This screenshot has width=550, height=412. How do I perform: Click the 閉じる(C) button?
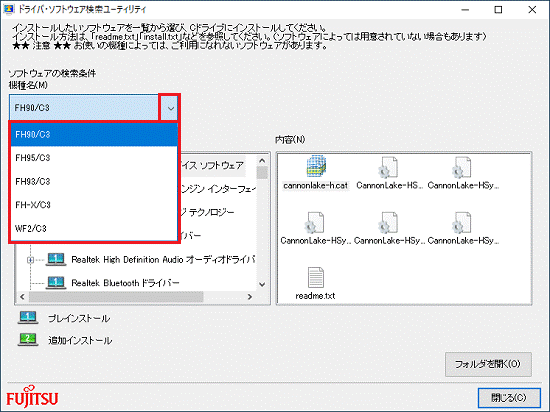(x=509, y=398)
